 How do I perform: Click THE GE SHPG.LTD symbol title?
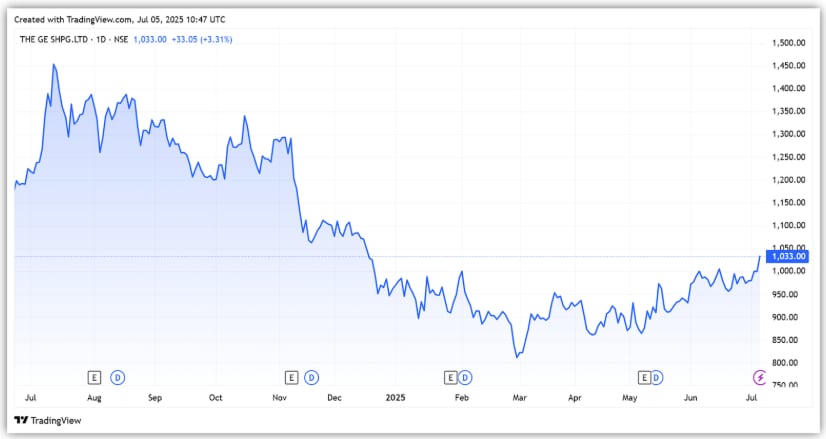[57, 38]
